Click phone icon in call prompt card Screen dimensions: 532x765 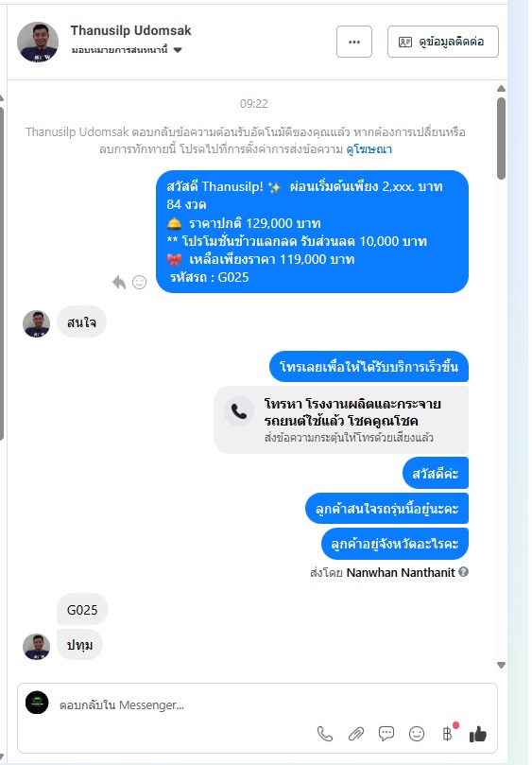239,411
